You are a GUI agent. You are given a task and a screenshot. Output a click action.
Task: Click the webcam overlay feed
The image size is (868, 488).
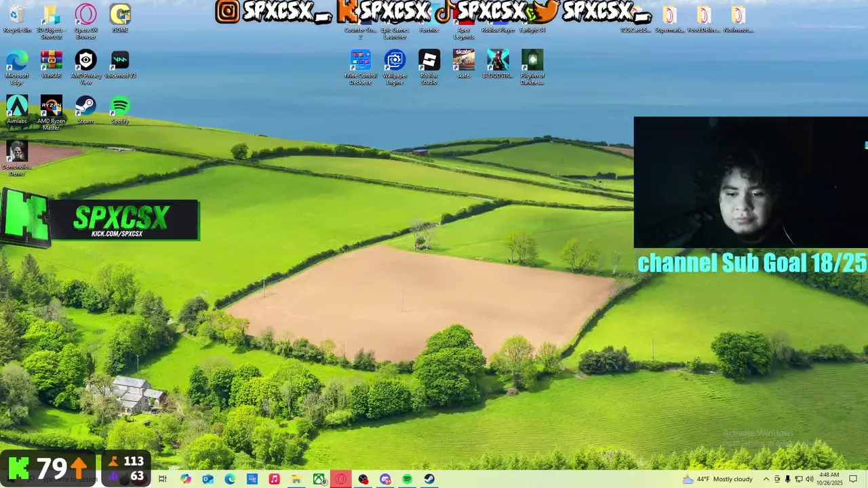coord(751,182)
